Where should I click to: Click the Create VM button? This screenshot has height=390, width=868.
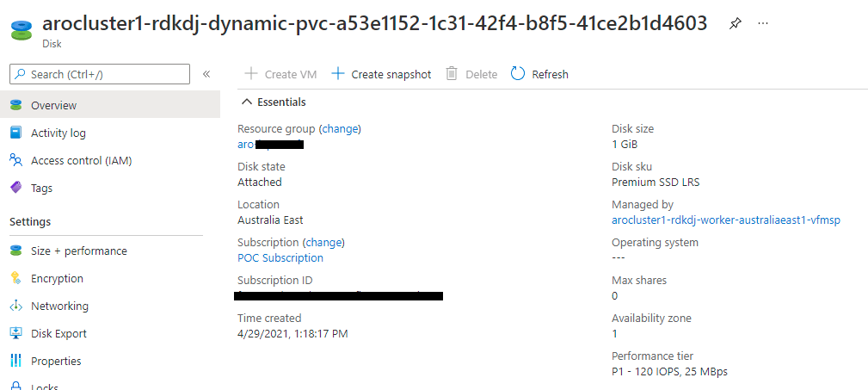click(x=281, y=74)
